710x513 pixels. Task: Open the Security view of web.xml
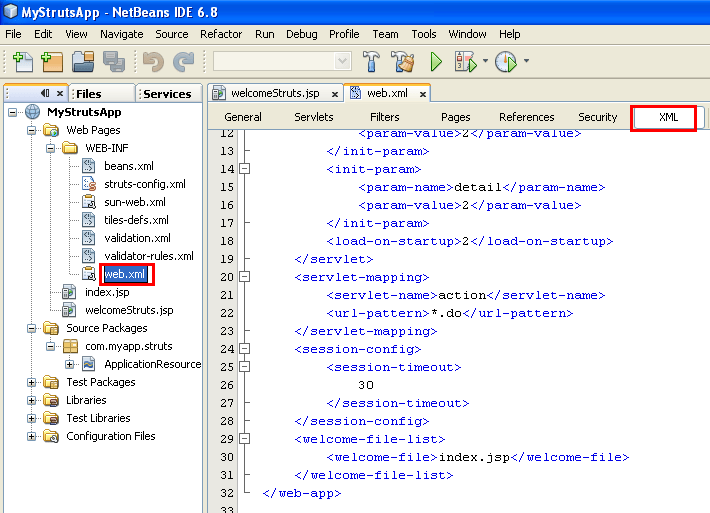598,117
